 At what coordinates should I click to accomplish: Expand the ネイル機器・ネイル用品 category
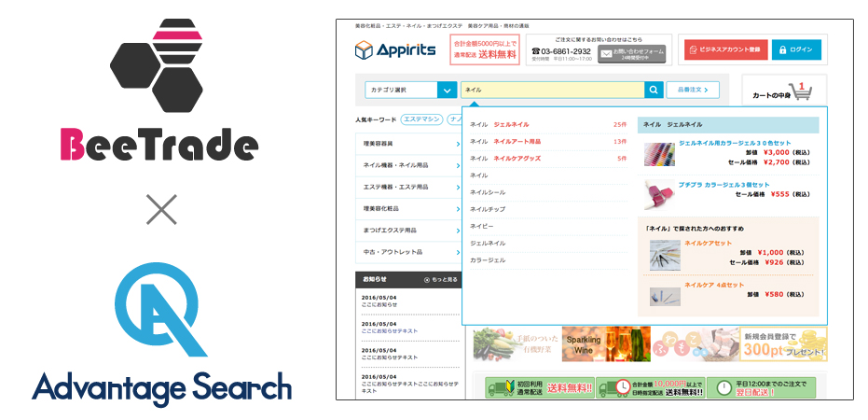tap(409, 165)
